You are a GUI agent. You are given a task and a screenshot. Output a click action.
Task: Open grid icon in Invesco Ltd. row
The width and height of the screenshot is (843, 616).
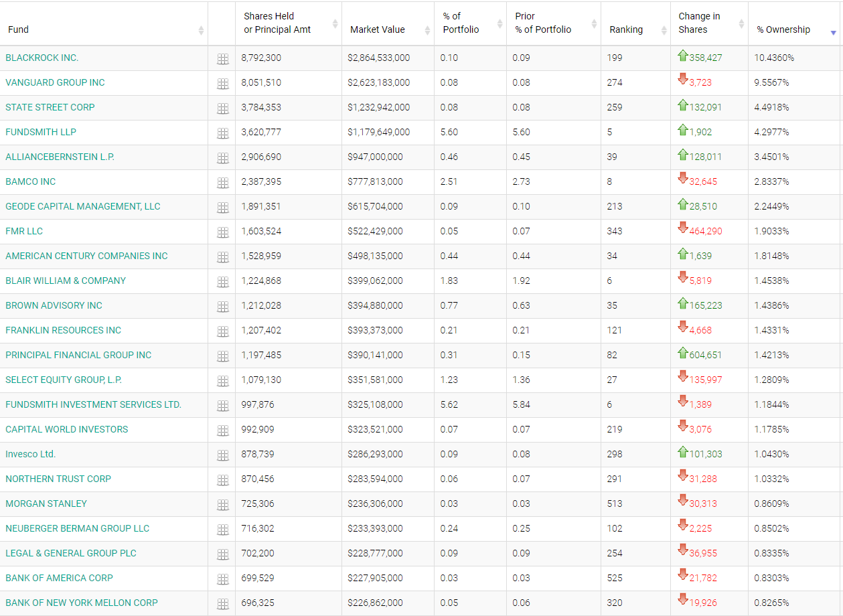pyautogui.click(x=223, y=455)
